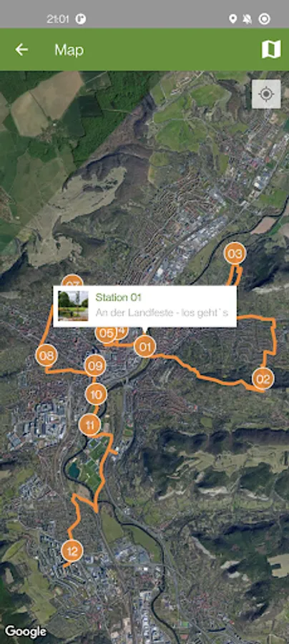Tap the location pin status icon
This screenshot has height=644, width=289.
(x=232, y=19)
